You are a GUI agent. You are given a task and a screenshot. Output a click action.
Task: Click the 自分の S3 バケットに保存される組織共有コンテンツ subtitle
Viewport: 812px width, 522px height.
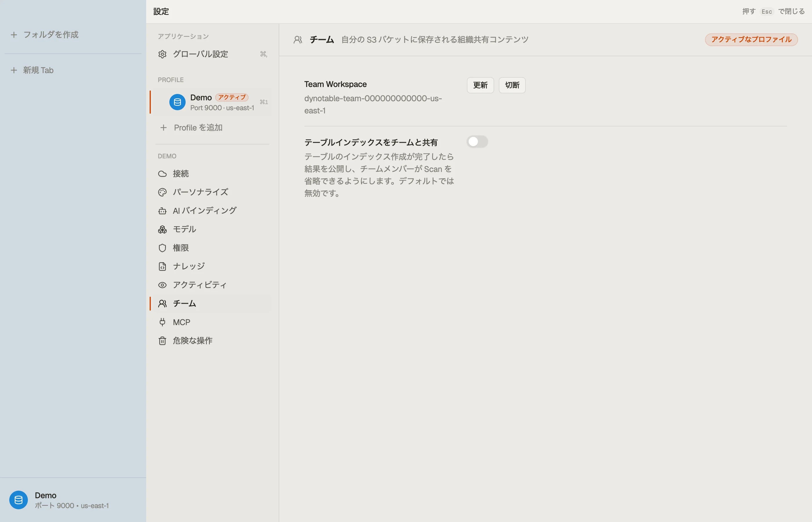435,40
